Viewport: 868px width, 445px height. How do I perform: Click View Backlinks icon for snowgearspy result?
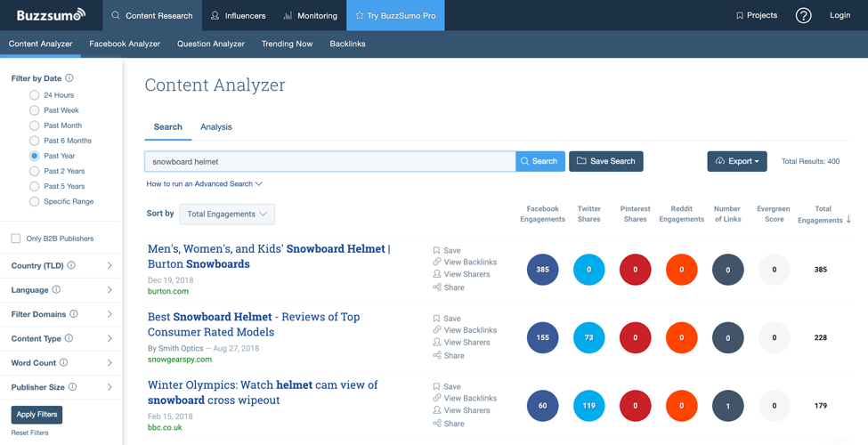(437, 330)
